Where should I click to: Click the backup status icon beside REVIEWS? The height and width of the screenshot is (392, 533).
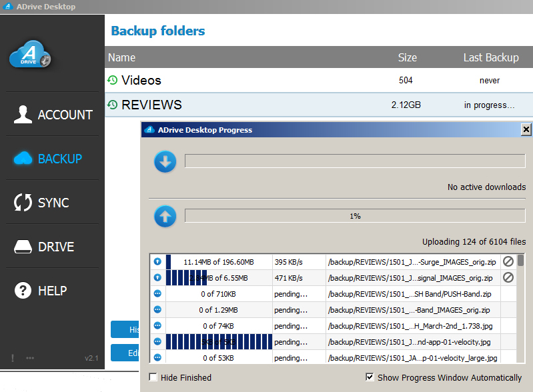pyautogui.click(x=113, y=105)
